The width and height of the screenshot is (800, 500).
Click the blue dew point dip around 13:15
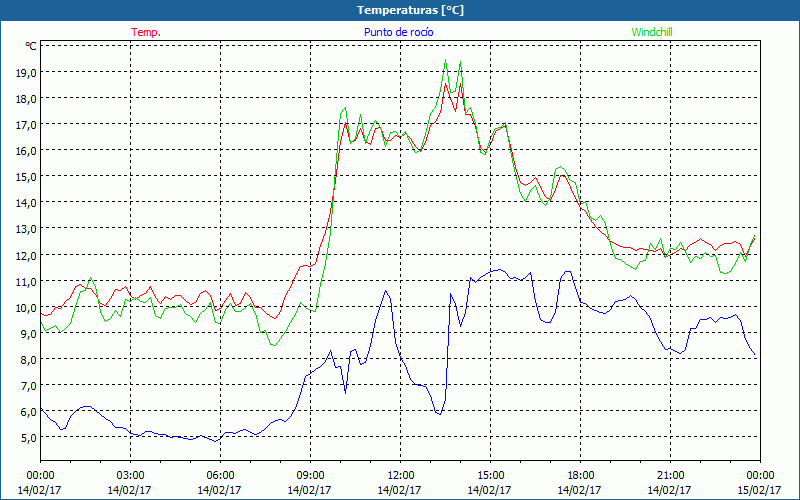click(439, 414)
